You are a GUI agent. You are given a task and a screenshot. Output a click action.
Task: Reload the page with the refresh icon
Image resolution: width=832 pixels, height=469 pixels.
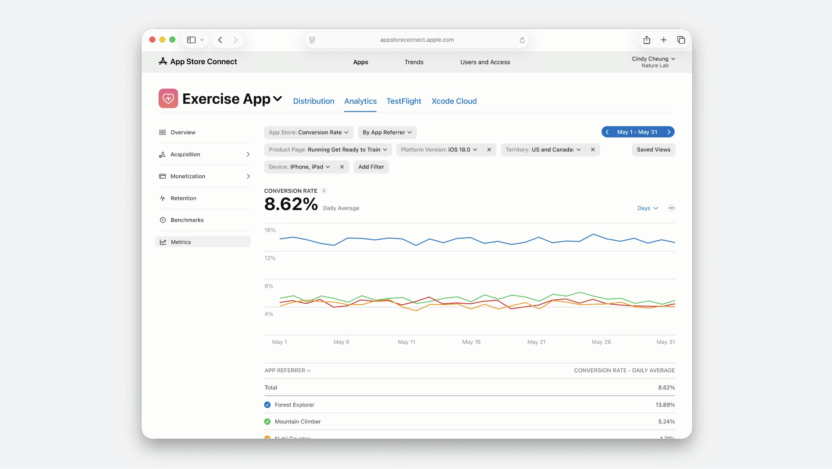522,40
